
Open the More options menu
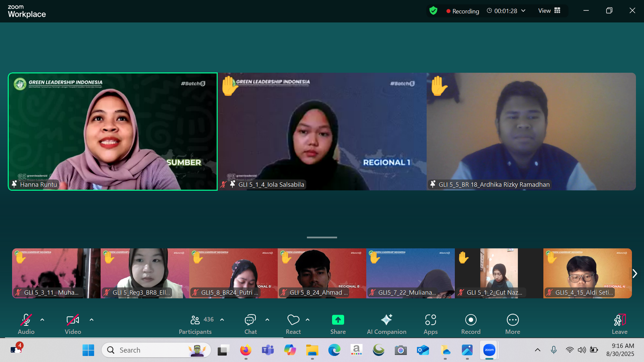512,324
